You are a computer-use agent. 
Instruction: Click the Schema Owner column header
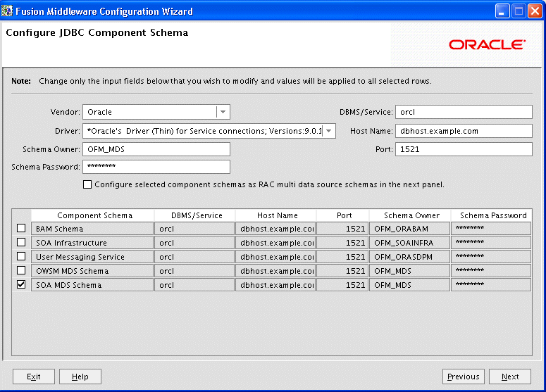410,215
